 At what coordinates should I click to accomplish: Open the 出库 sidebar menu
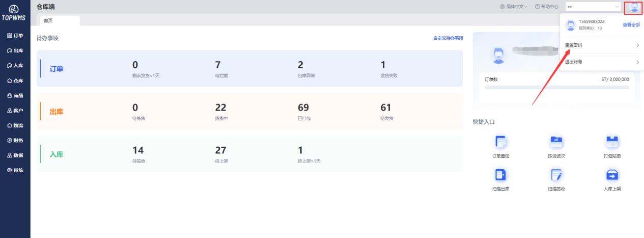tap(15, 50)
